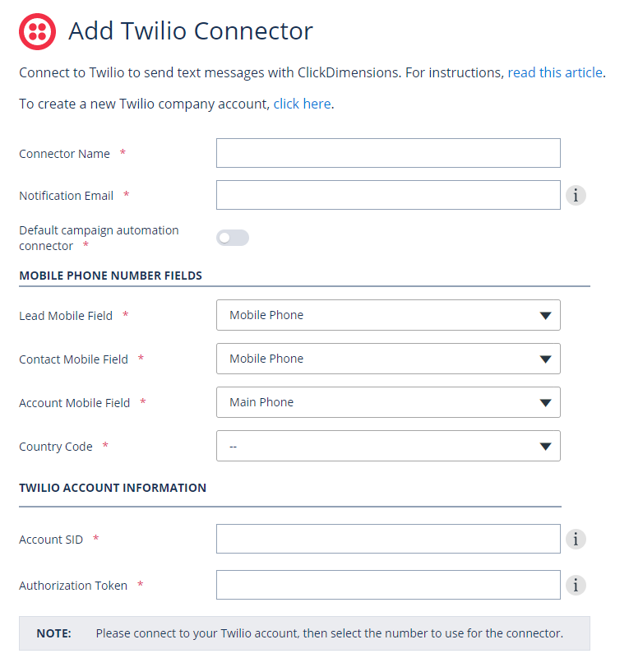The width and height of the screenshot is (629, 672).
Task: Expand the Contact Mobile Field selector
Action: [x=388, y=359]
